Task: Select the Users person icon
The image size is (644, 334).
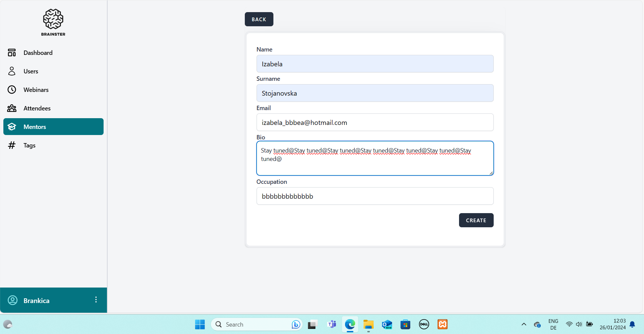Action: (12, 71)
